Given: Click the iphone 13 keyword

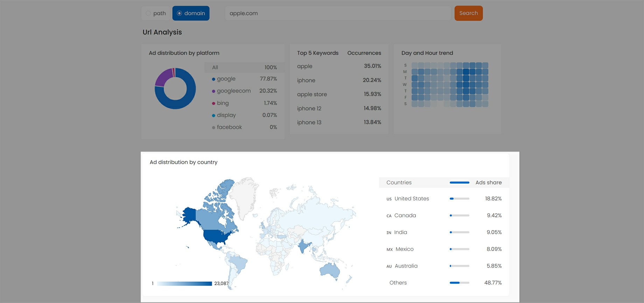Looking at the screenshot, I should (309, 122).
